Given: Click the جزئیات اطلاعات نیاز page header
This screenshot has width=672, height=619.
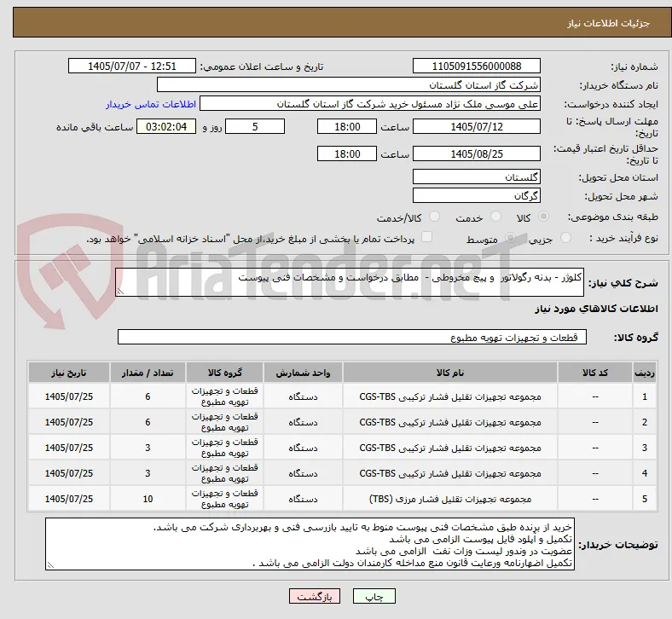Looking at the screenshot, I should tap(609, 23).
